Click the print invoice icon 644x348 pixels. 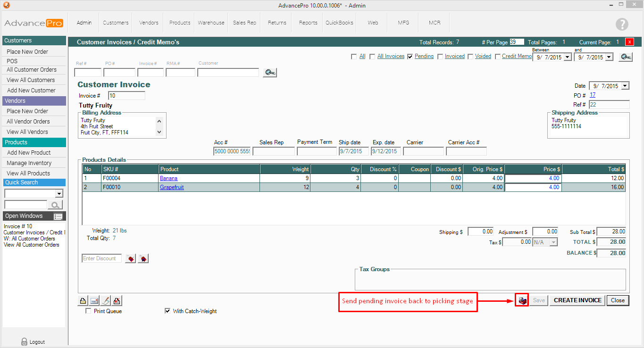click(x=83, y=300)
